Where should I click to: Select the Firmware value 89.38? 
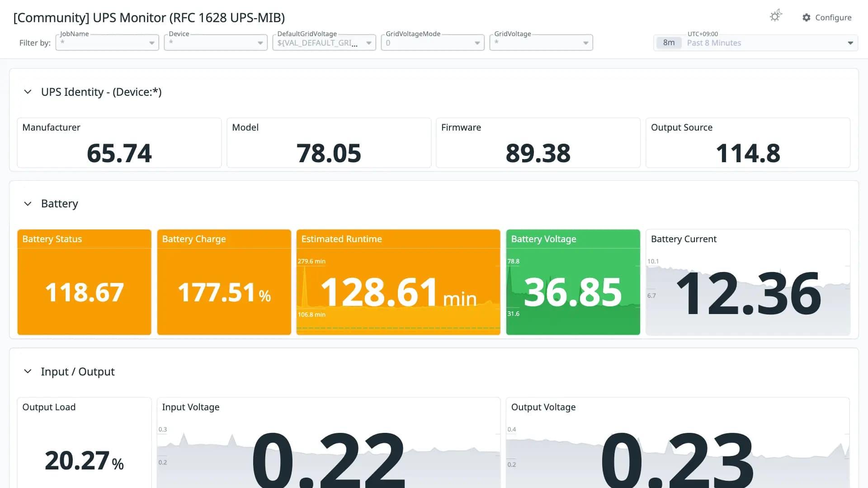pyautogui.click(x=538, y=153)
